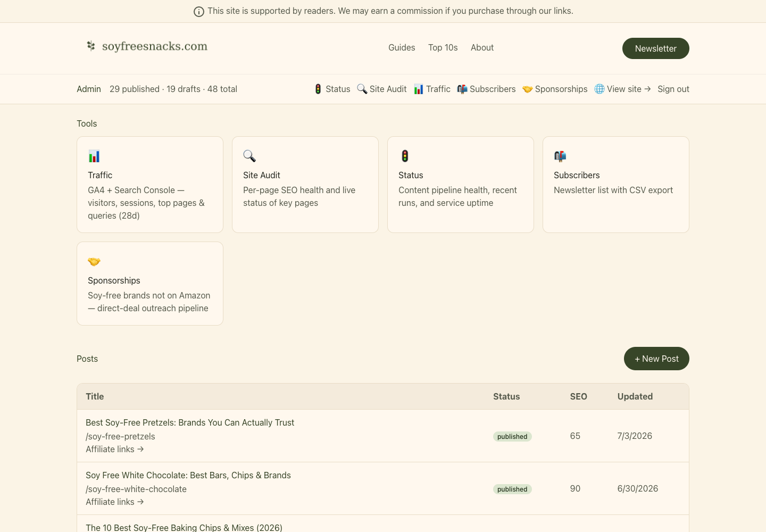Click the bar chart icon on the Traffic card
This screenshot has height=532, width=766.
point(94,156)
